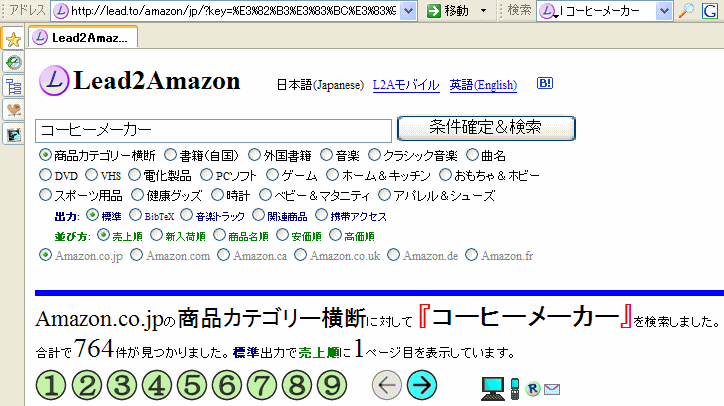Select ホーム＆キッチン category radio button
Screen dimensions: 724x406
332,175
